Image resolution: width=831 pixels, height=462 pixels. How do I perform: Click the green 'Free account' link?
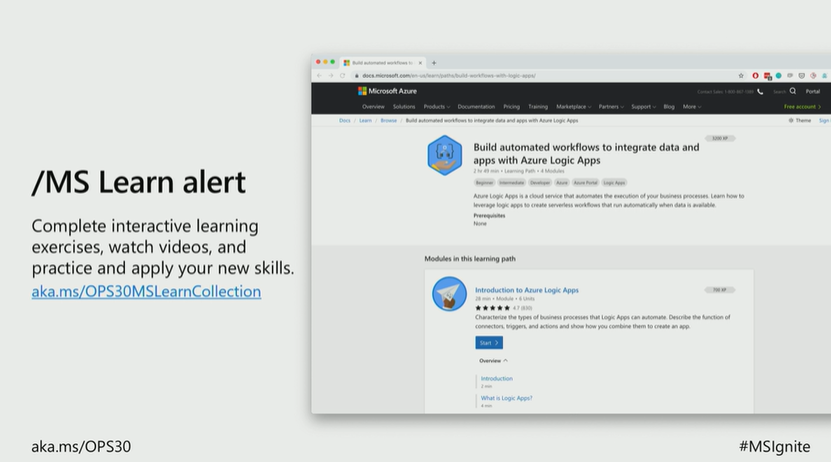tap(802, 106)
